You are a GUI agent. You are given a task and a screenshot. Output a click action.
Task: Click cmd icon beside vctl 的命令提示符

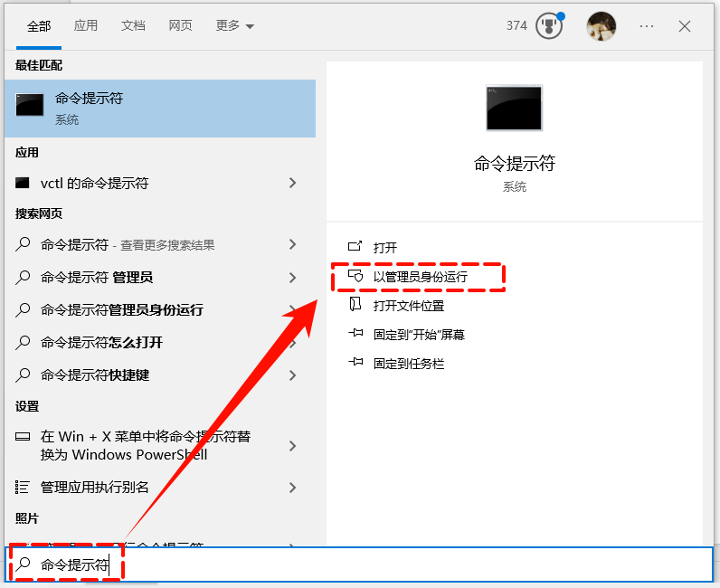[x=22, y=183]
